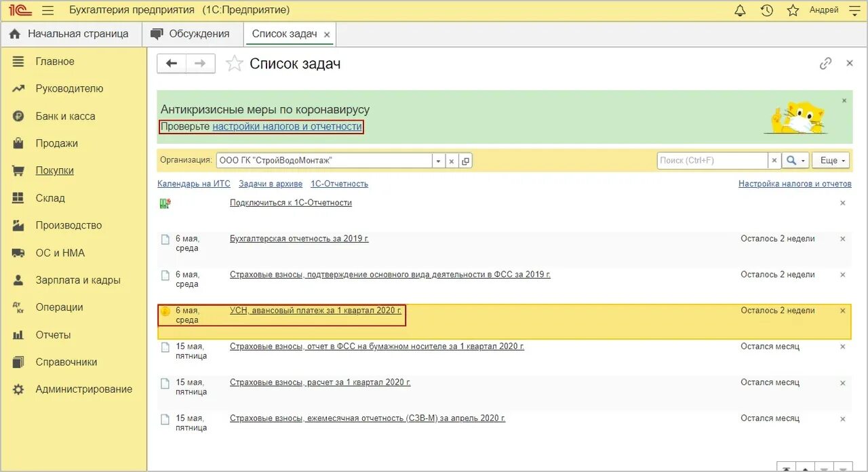Image resolution: width=868 pixels, height=472 pixels.
Task: Open the Покупки section
Action: [54, 171]
